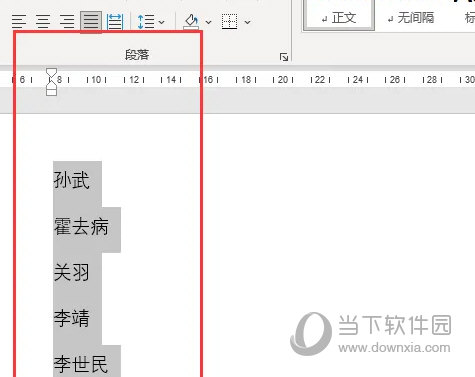Click the borders icon
475x377 pixels.
coord(230,21)
